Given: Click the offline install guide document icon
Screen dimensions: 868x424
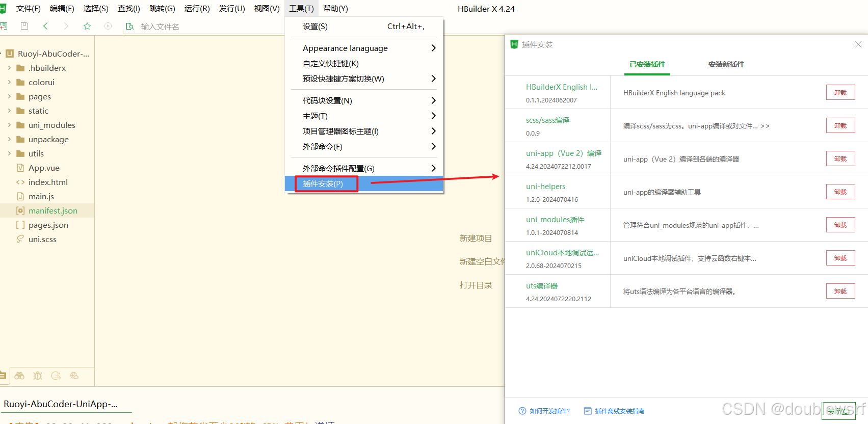Looking at the screenshot, I should (x=588, y=411).
